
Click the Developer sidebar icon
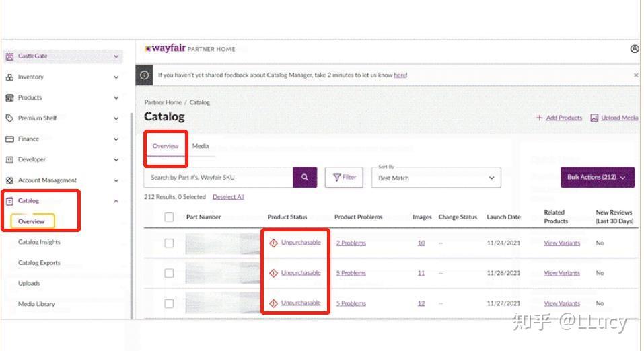(9, 160)
